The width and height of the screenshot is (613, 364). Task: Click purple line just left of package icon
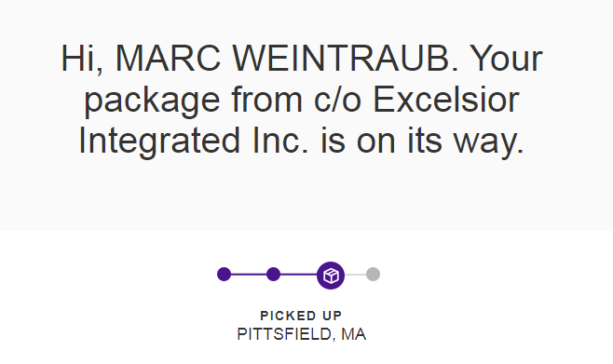299,275
